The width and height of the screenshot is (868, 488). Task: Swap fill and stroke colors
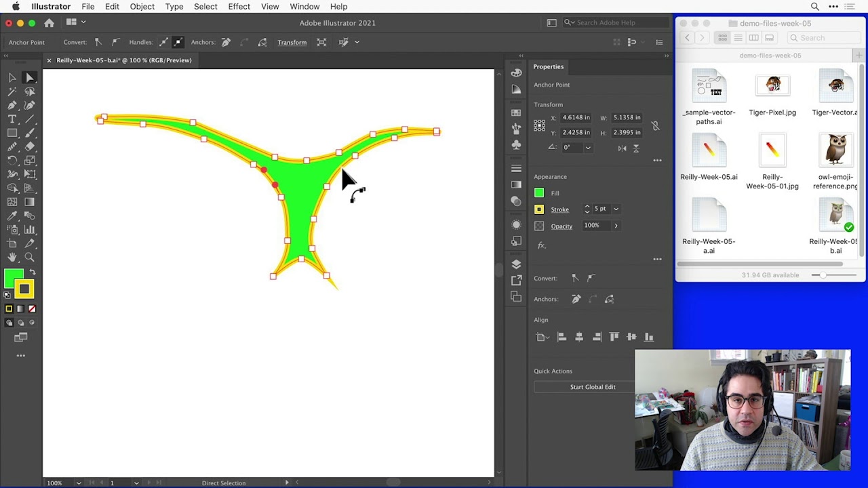[32, 272]
